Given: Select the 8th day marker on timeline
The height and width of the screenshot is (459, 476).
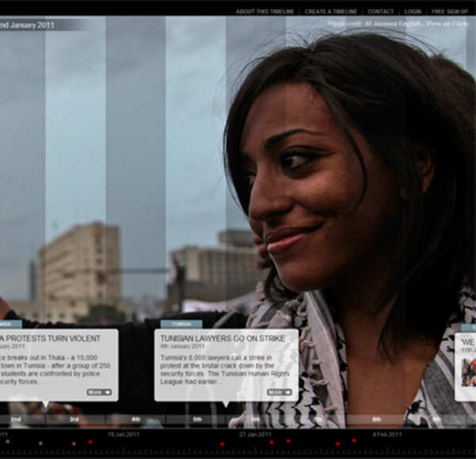Looking at the screenshot, I should [x=377, y=419].
